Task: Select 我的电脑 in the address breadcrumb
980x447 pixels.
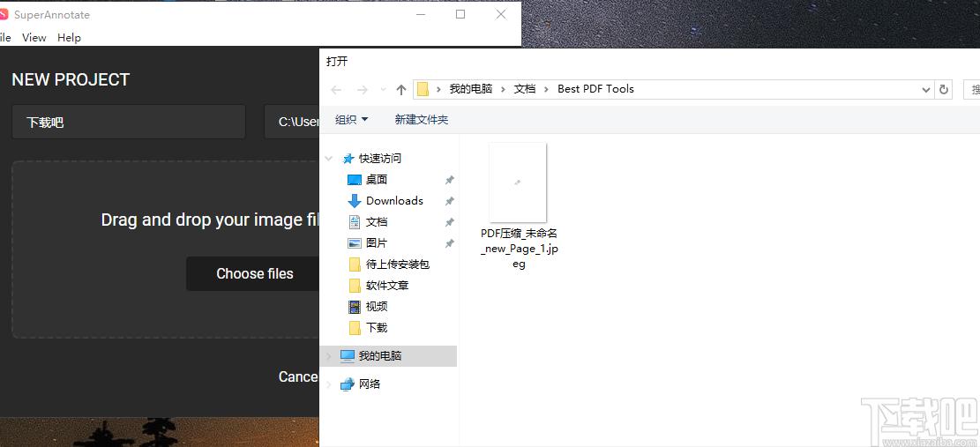Action: pyautogui.click(x=471, y=89)
